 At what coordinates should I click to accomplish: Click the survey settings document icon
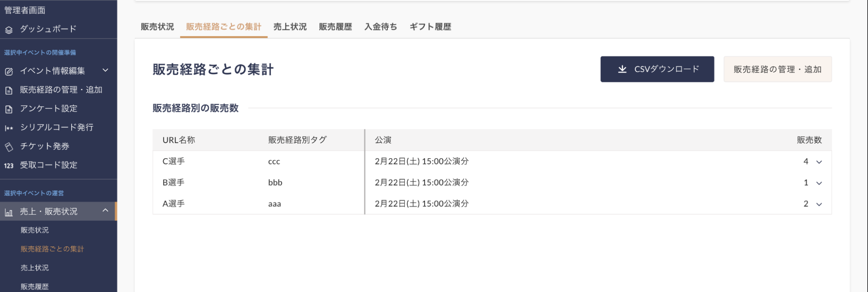click(9, 109)
